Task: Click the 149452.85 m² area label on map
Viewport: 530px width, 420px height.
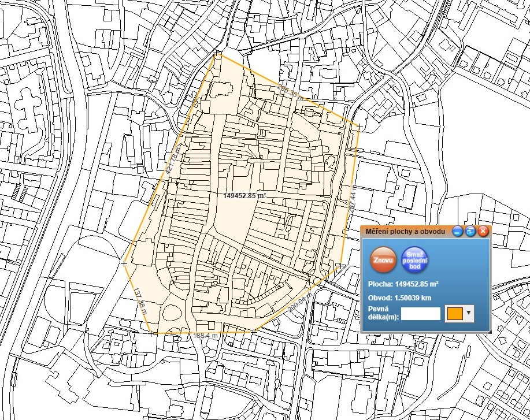Action: click(244, 196)
